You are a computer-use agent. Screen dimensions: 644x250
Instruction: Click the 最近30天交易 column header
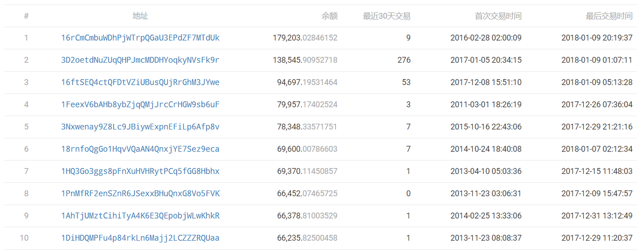point(387,16)
